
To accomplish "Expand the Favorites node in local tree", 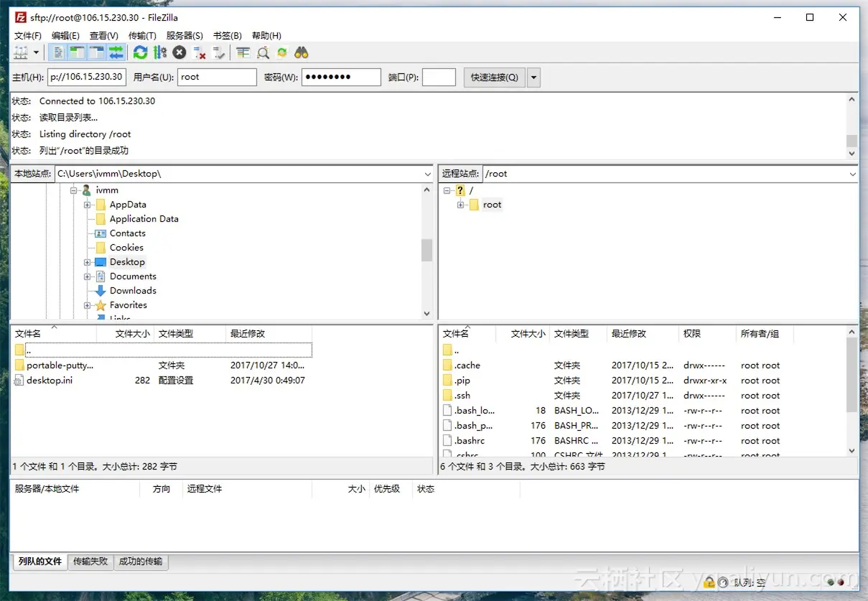I will (x=88, y=305).
